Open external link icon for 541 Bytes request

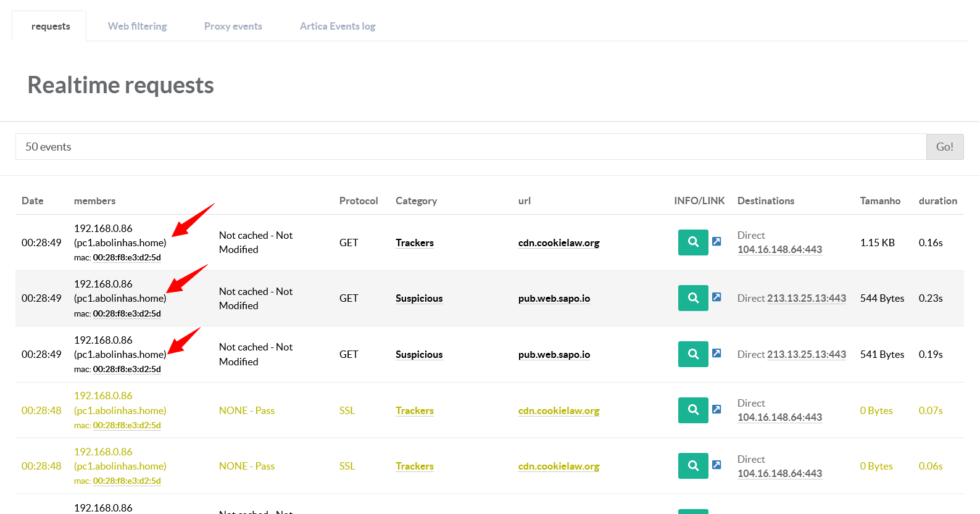tap(716, 353)
